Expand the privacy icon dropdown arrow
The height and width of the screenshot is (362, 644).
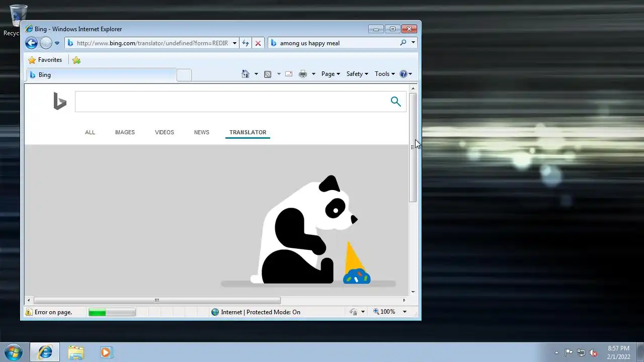[x=363, y=312]
